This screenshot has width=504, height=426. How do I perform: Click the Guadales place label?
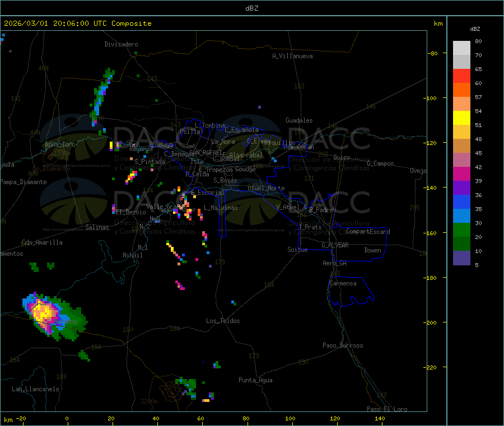point(299,120)
